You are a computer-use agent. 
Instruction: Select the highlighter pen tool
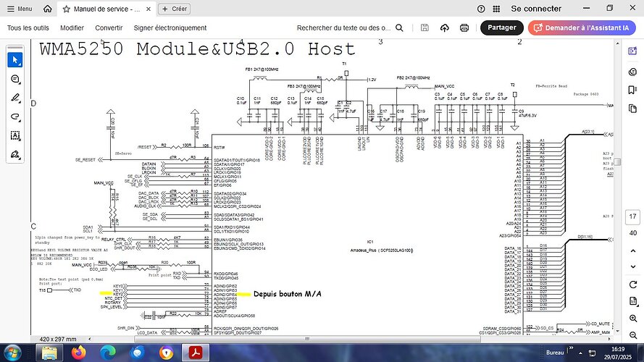click(x=15, y=98)
